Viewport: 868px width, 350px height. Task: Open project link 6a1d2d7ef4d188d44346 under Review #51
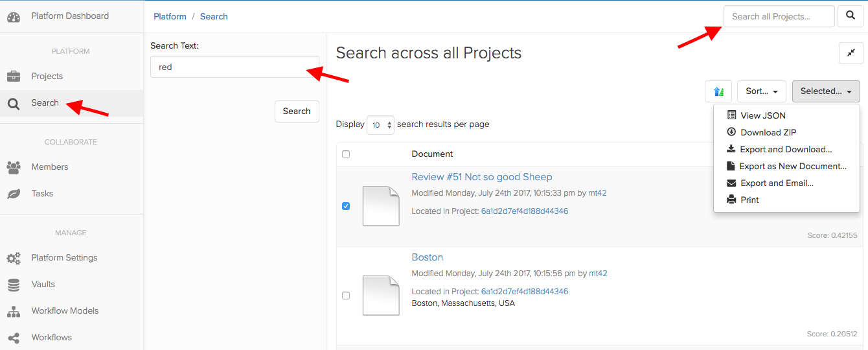pos(525,211)
